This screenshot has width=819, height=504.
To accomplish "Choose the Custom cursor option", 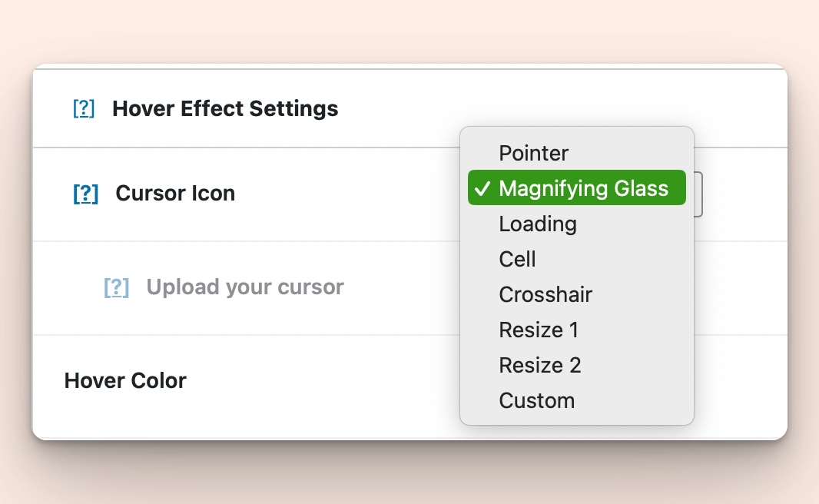I will (x=537, y=400).
